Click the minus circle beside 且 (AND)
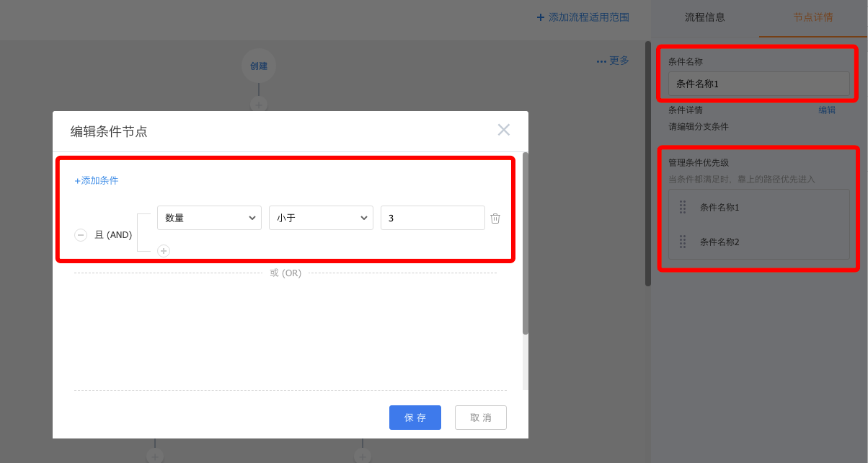868x463 pixels. click(81, 235)
